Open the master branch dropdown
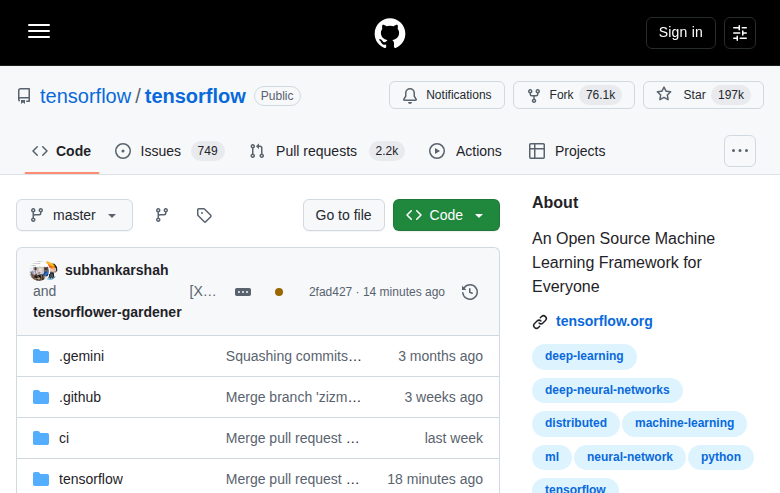 [x=75, y=215]
